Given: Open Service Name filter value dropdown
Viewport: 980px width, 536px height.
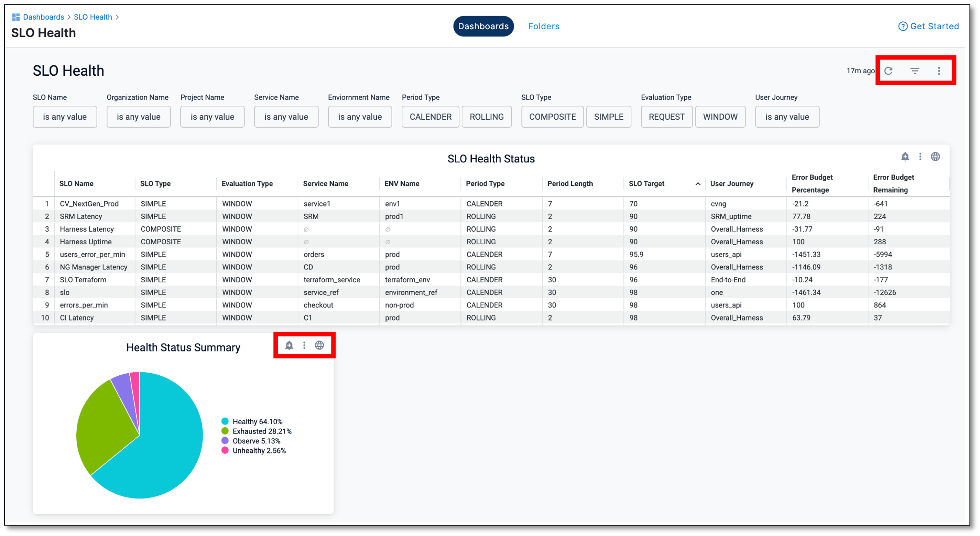Looking at the screenshot, I should coord(286,117).
